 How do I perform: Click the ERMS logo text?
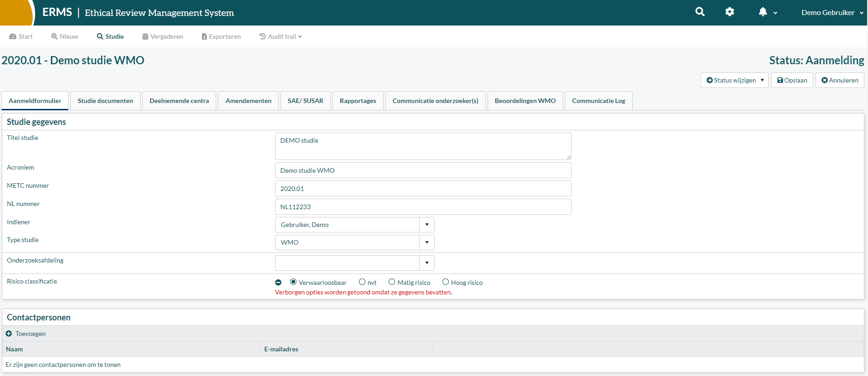coord(57,12)
